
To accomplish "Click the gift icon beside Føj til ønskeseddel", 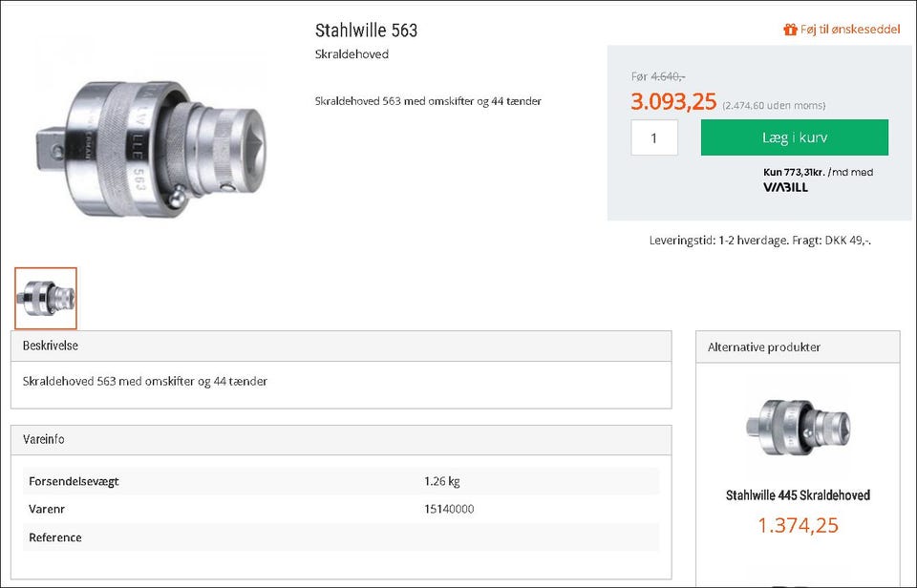I will coord(791,30).
